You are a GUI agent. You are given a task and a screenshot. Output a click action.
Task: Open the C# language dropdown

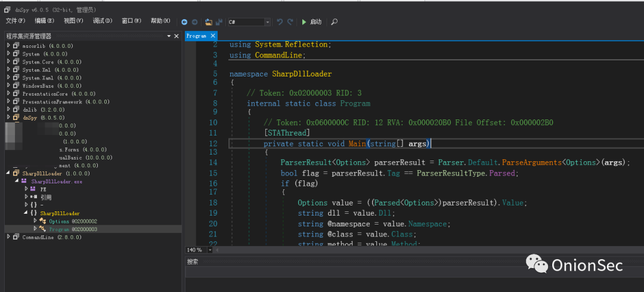click(x=249, y=22)
